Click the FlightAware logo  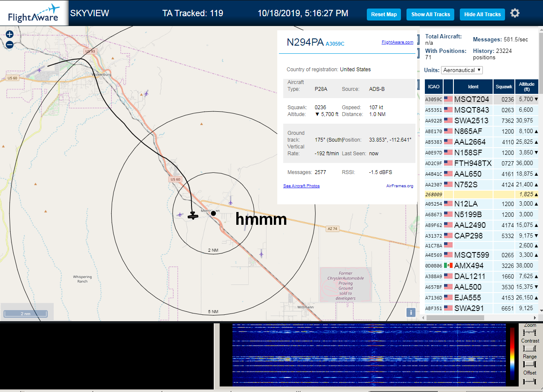coord(34,13)
